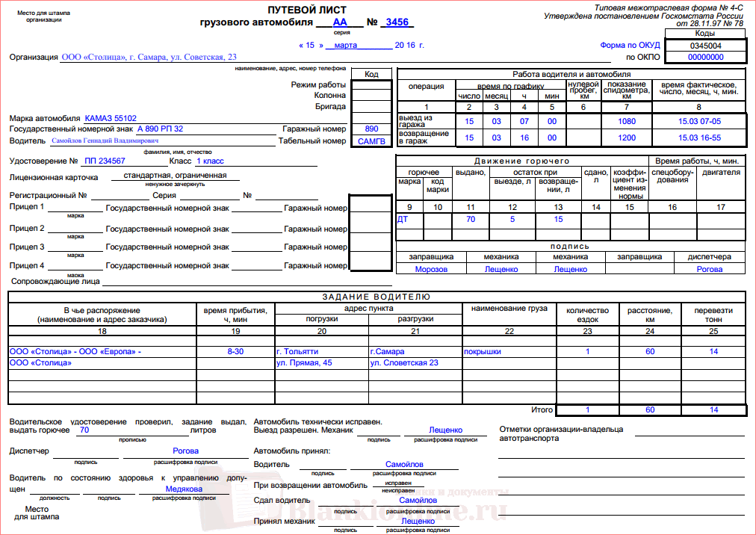Click the "Работа водителя и автомобиля" heading
Image resolution: width=756 pixels, height=535 pixels.
coord(571,74)
